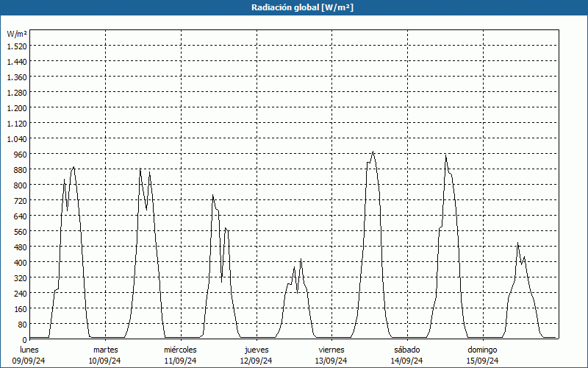Click the W/m² unit label

(17, 34)
